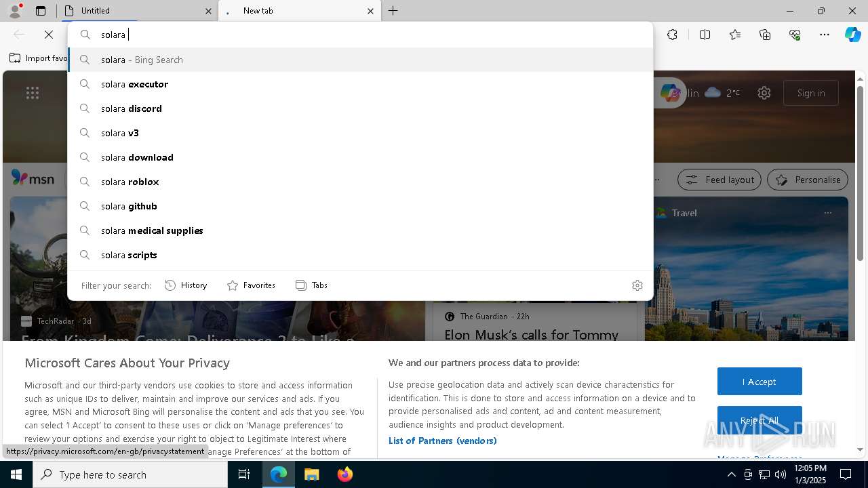Open List of Partners (vendors) link
This screenshot has height=488, width=868.
(x=442, y=441)
